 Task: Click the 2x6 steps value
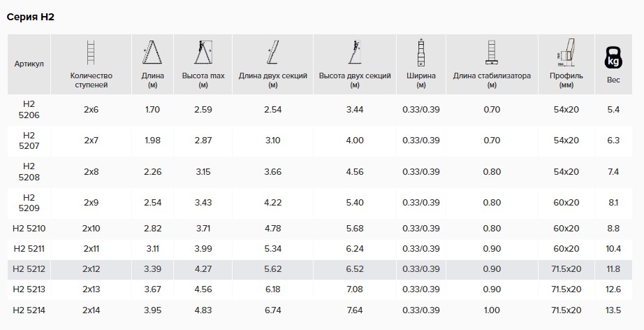(x=92, y=110)
